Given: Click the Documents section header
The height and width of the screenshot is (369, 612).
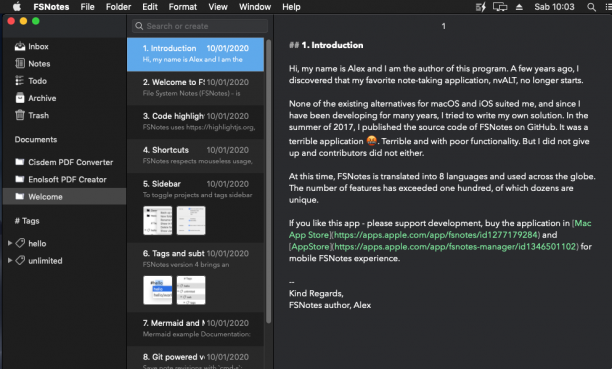Looking at the screenshot, I should click(36, 139).
